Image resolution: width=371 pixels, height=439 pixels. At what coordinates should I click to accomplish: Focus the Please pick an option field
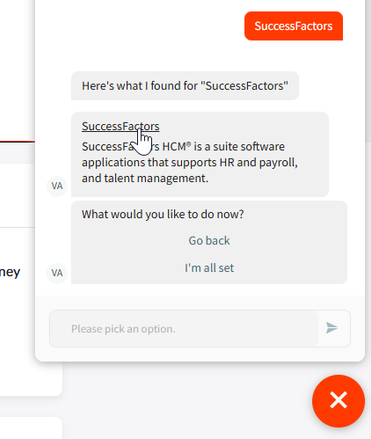click(x=184, y=329)
